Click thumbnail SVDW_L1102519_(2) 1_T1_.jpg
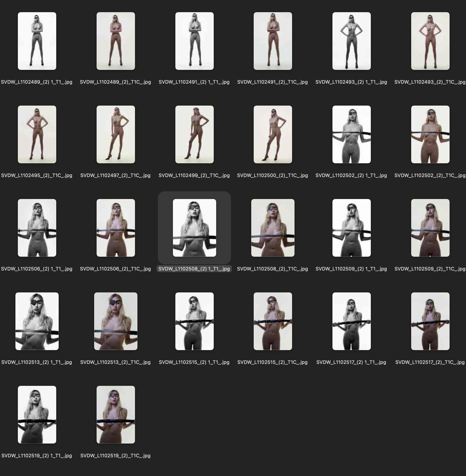 [x=37, y=414]
